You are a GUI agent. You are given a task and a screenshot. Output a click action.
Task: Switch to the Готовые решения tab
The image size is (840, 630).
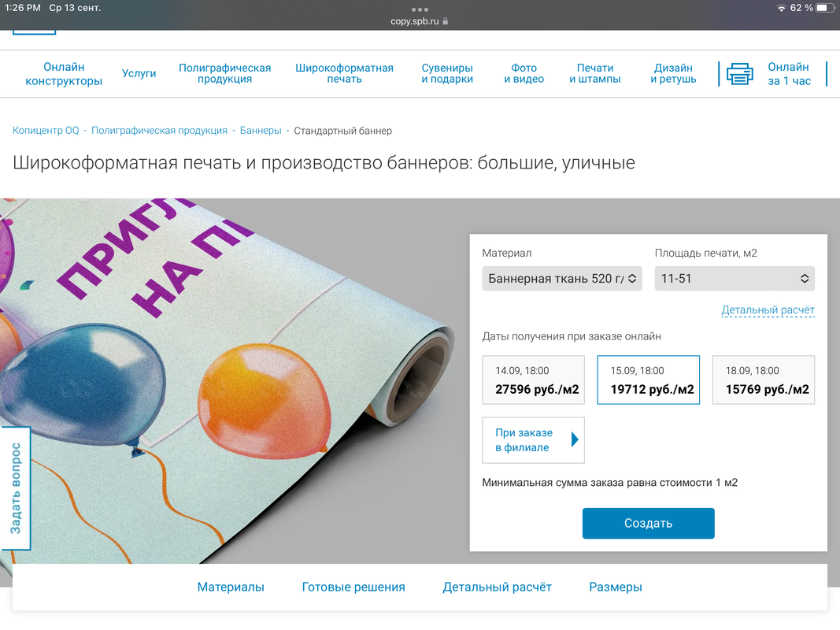pyautogui.click(x=353, y=587)
